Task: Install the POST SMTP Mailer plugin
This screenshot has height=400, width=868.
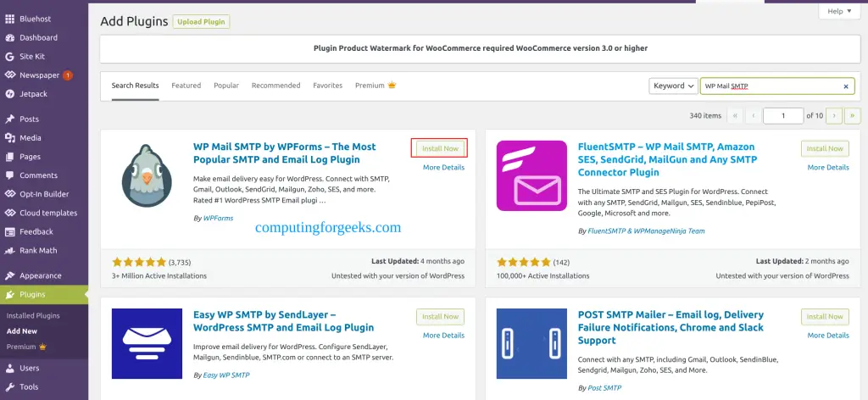Action: tap(825, 316)
